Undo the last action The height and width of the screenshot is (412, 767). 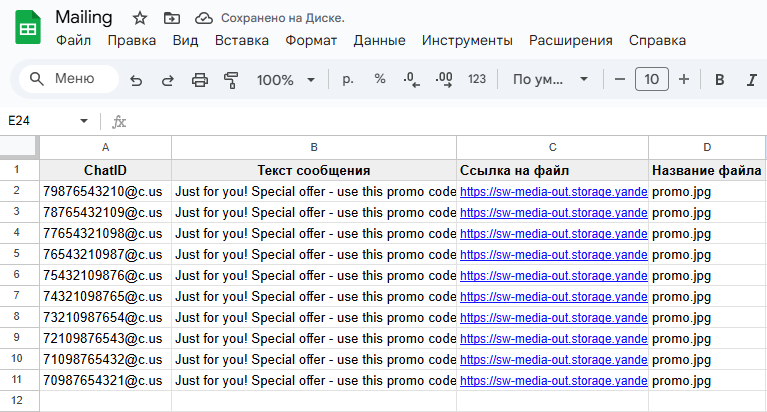point(136,79)
